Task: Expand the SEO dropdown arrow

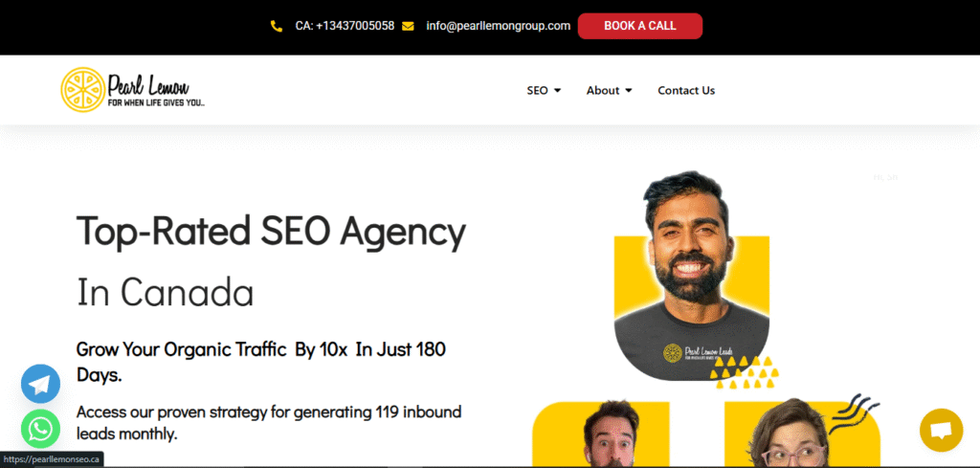Action: coord(558,91)
